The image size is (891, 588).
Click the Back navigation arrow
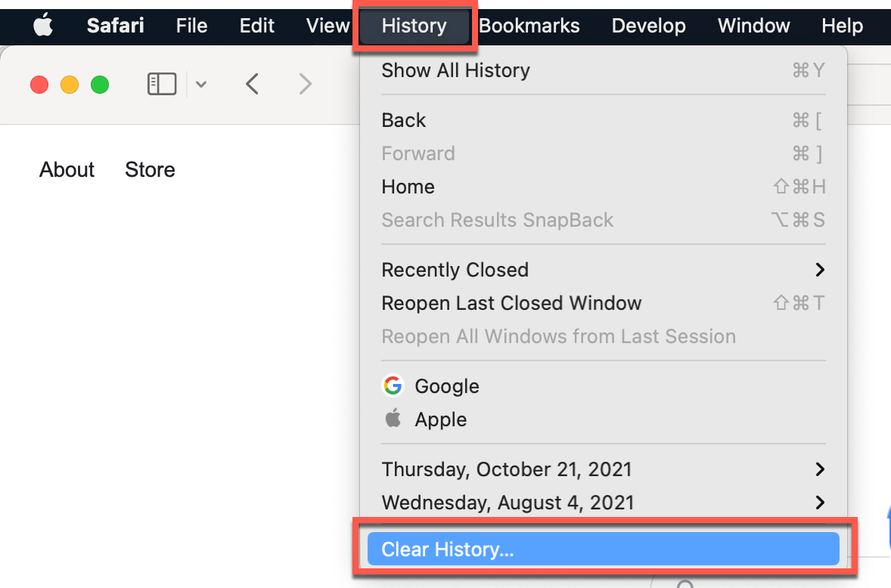click(252, 84)
